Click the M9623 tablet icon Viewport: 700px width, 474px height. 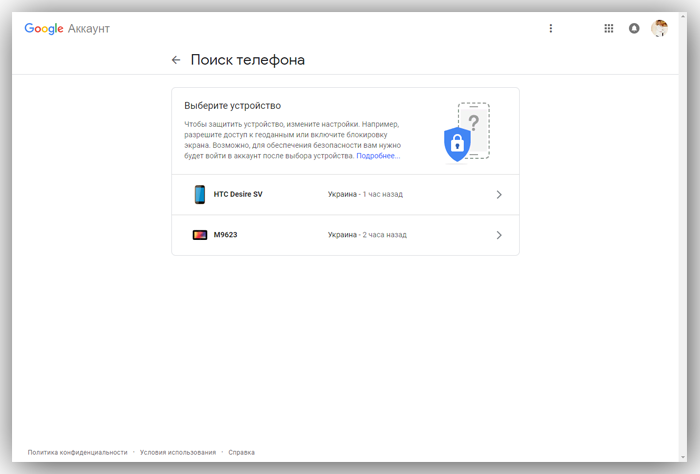tap(200, 235)
